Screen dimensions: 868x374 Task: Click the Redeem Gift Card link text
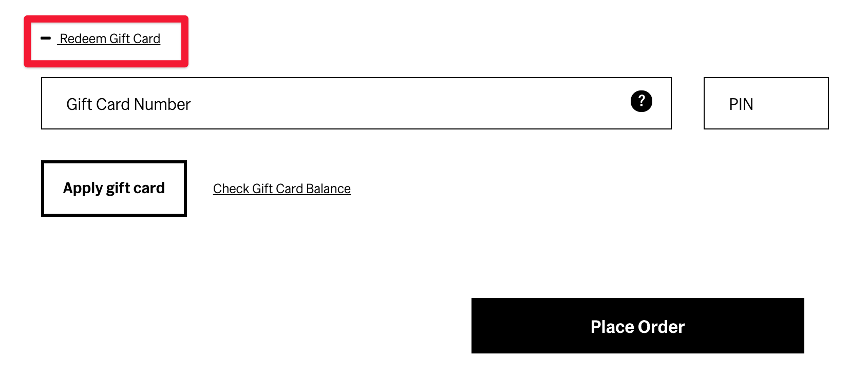point(110,39)
